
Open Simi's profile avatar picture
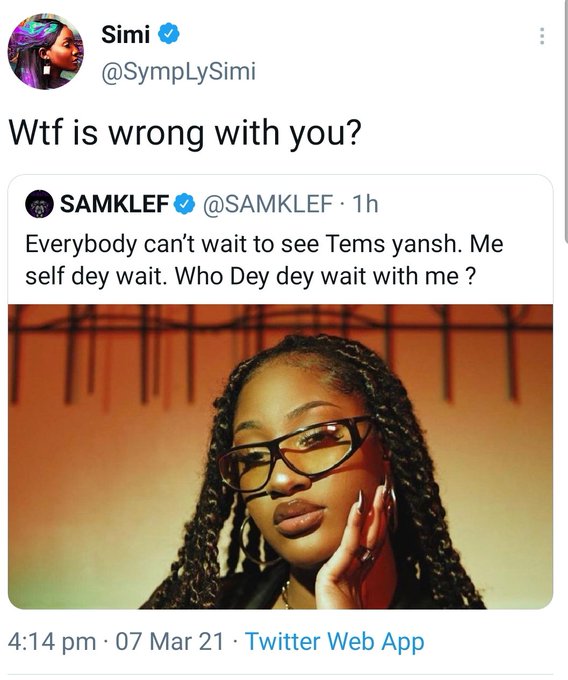tap(46, 51)
